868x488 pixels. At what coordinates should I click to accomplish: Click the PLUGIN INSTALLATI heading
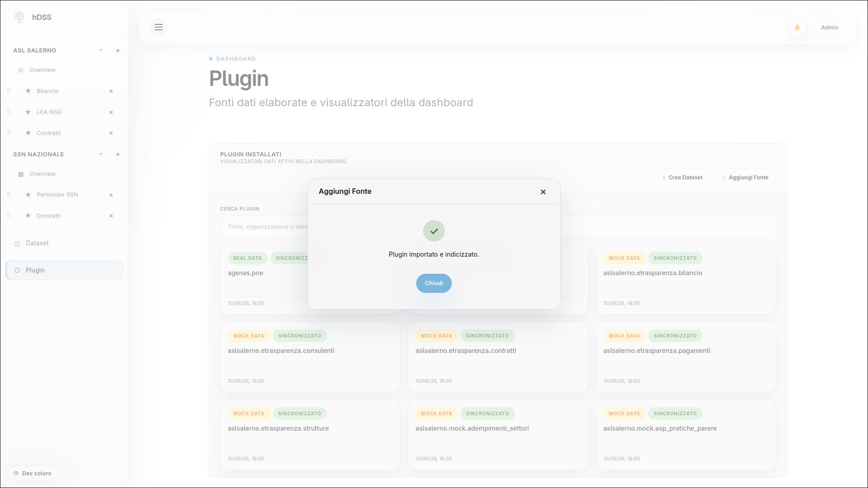tap(250, 155)
